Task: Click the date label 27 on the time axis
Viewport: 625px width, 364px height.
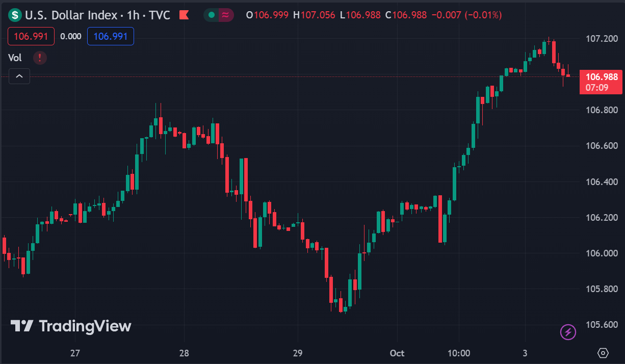Action: click(x=75, y=353)
